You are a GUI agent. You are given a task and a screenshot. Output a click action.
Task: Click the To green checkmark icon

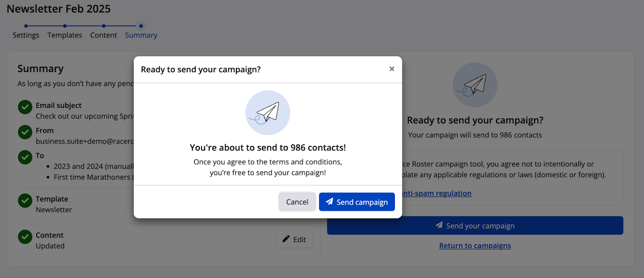click(25, 157)
